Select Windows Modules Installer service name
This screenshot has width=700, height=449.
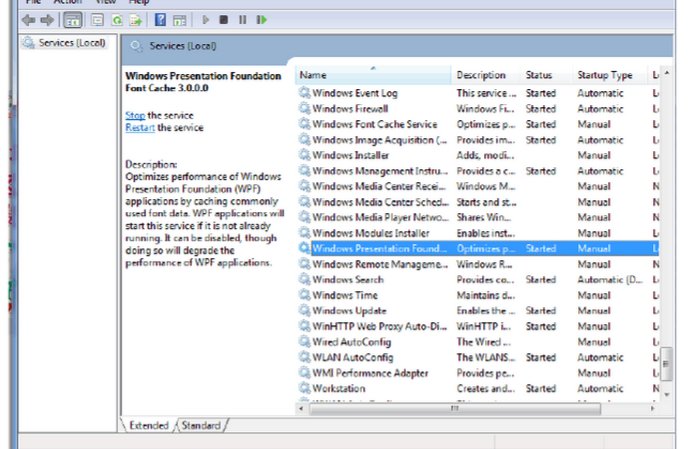(x=371, y=233)
